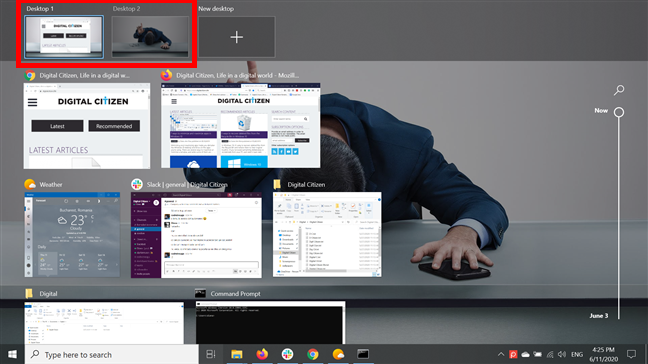
Task: Open Chrome from the taskbar
Action: pos(313,354)
